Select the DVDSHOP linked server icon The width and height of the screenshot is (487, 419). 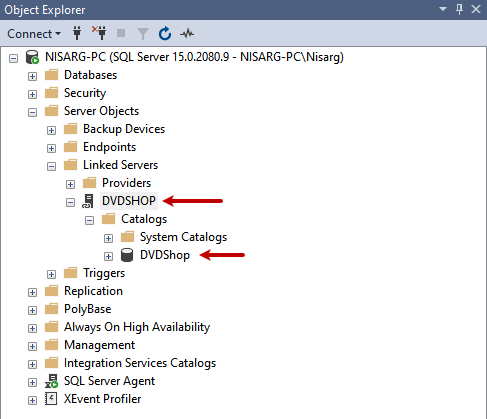click(88, 201)
